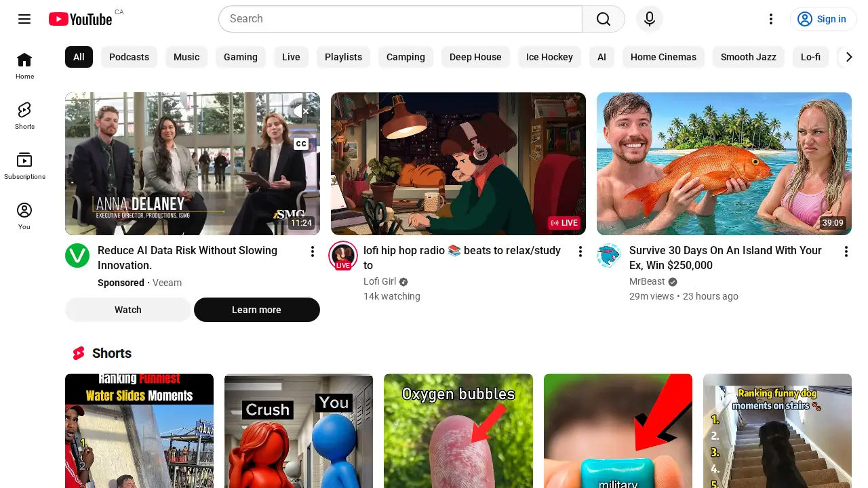The height and width of the screenshot is (488, 868).
Task: Click the magnifier search button
Action: (604, 19)
